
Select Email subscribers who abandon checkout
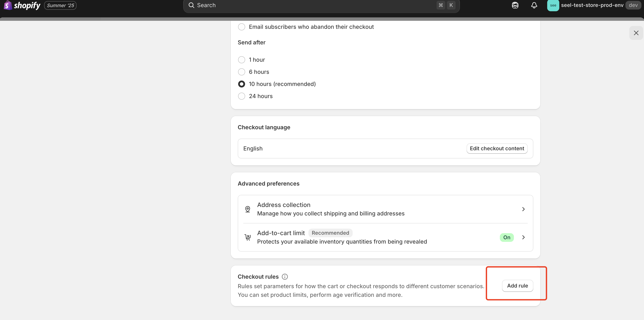(242, 27)
